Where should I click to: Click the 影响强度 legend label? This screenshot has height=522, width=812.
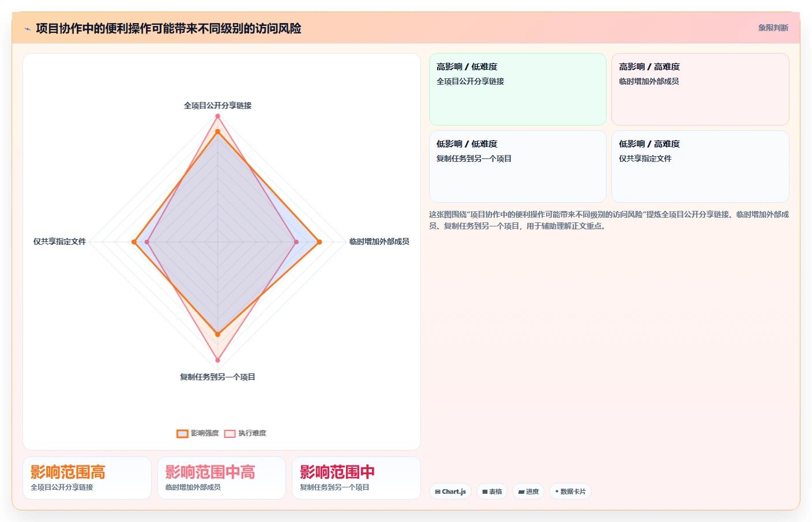(205, 433)
